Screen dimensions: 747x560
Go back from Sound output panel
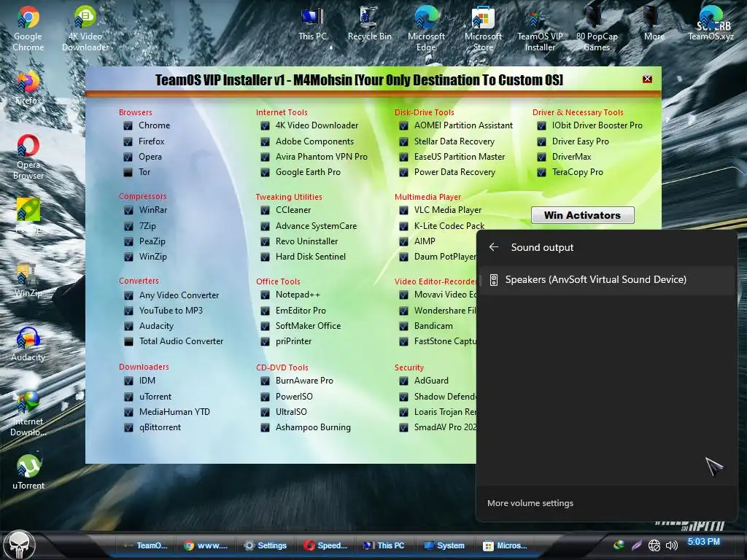pyautogui.click(x=494, y=246)
